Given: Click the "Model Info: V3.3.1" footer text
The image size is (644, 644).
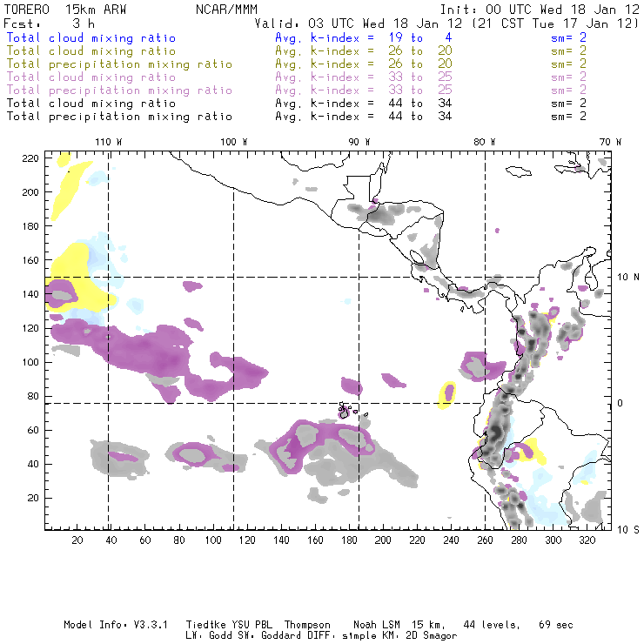Looking at the screenshot, I should [116, 625].
